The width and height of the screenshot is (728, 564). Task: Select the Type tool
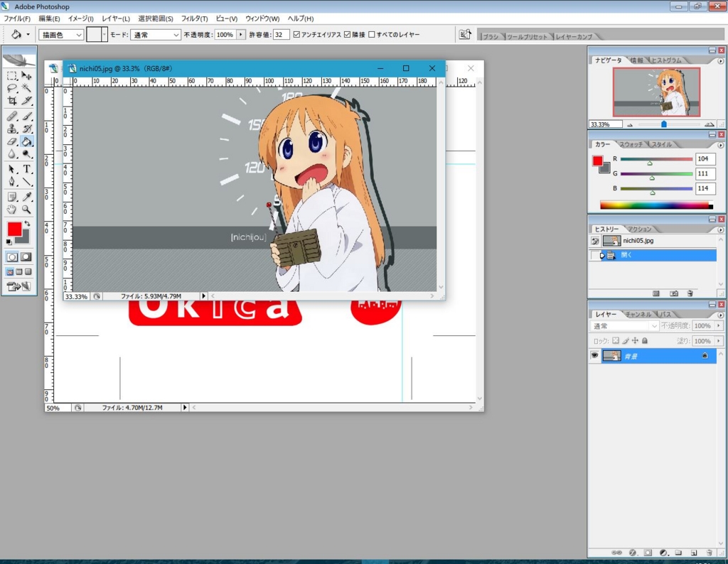click(x=26, y=169)
